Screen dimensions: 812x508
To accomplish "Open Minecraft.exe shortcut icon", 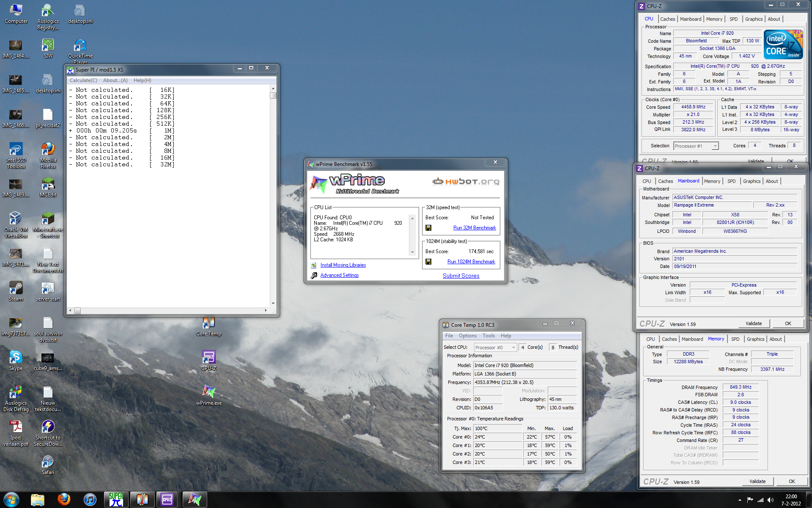I will 48,225.
